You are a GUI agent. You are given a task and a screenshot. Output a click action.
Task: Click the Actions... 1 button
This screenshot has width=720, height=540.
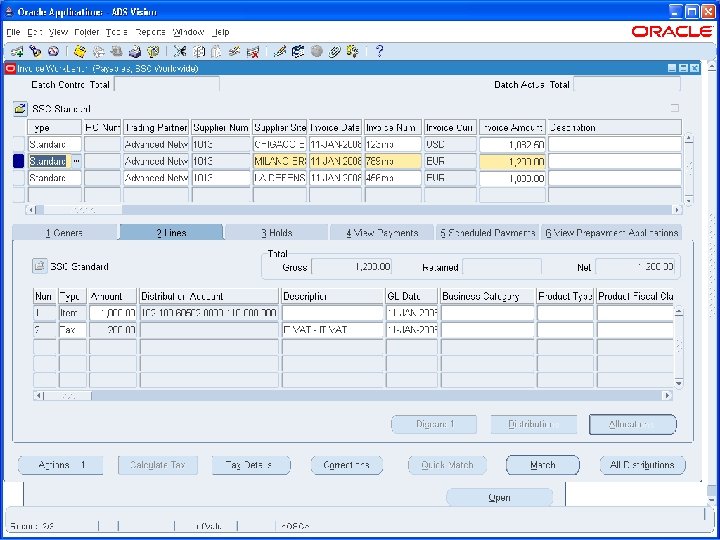[61, 465]
